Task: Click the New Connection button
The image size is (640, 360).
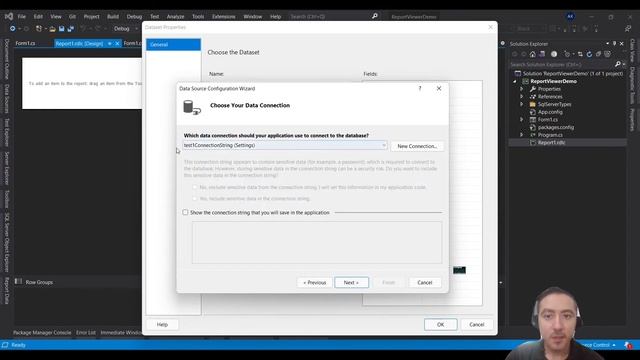Action: point(417,146)
